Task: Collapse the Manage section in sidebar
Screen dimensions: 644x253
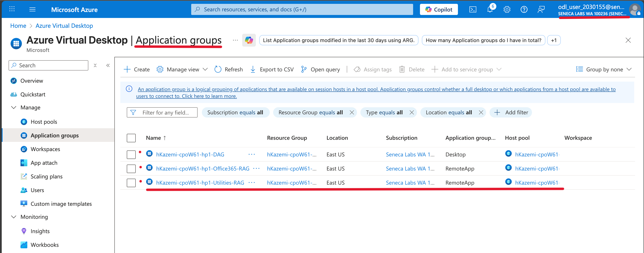Action: (14, 107)
